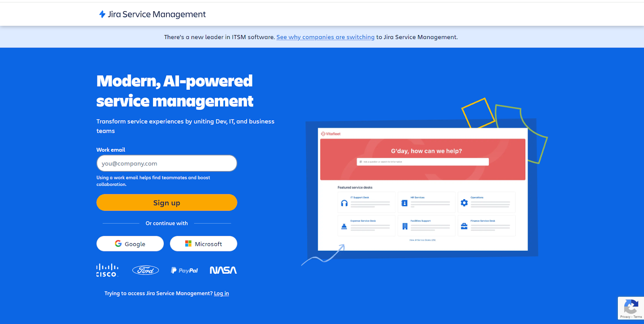
Task: Click the IT Support Desk headphones icon
Action: pyautogui.click(x=344, y=203)
